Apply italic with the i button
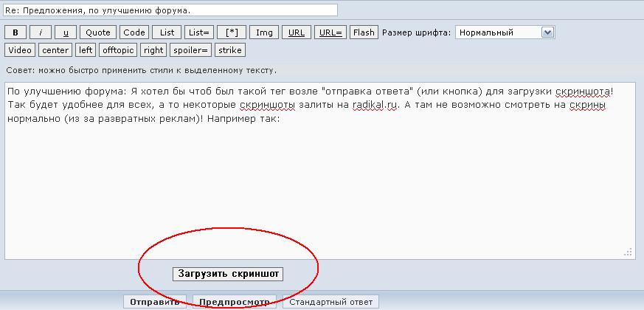Image resolution: width=644 pixels, height=310 pixels. tap(41, 32)
